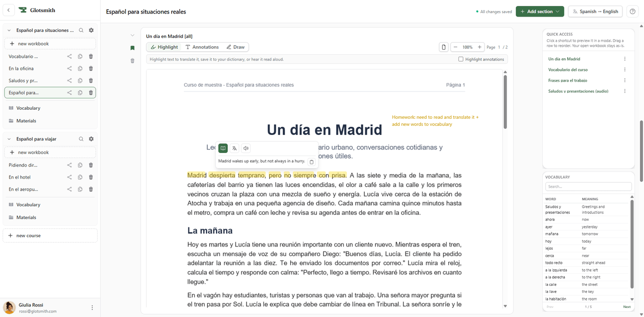Click the Prev vocabulary page button
The width and height of the screenshot is (644, 317).
pyautogui.click(x=550, y=307)
